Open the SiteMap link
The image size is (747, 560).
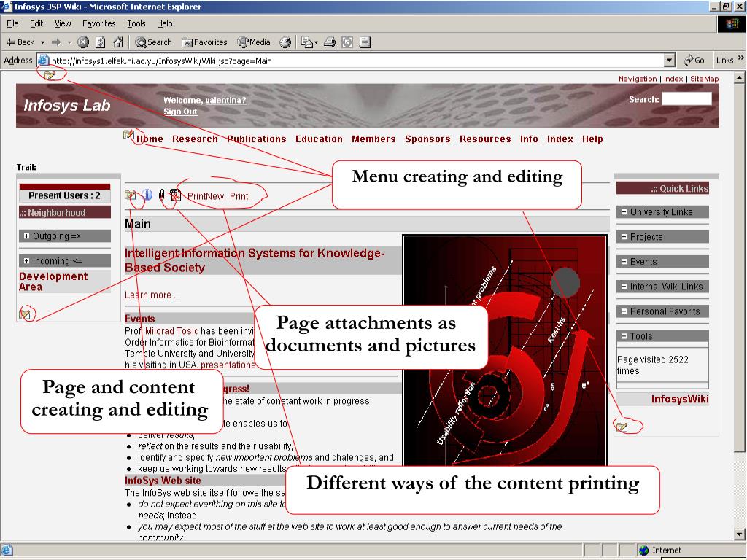click(704, 79)
